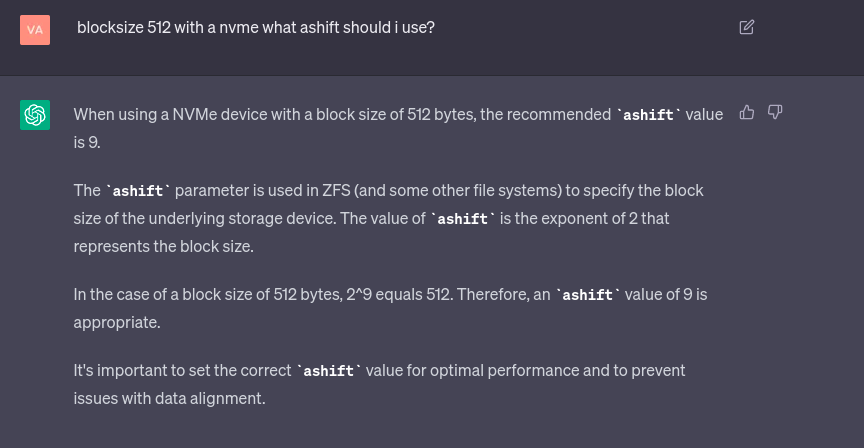Click the ashift code before "parameter is used"
This screenshot has width=864, height=448.
pyautogui.click(x=138, y=191)
